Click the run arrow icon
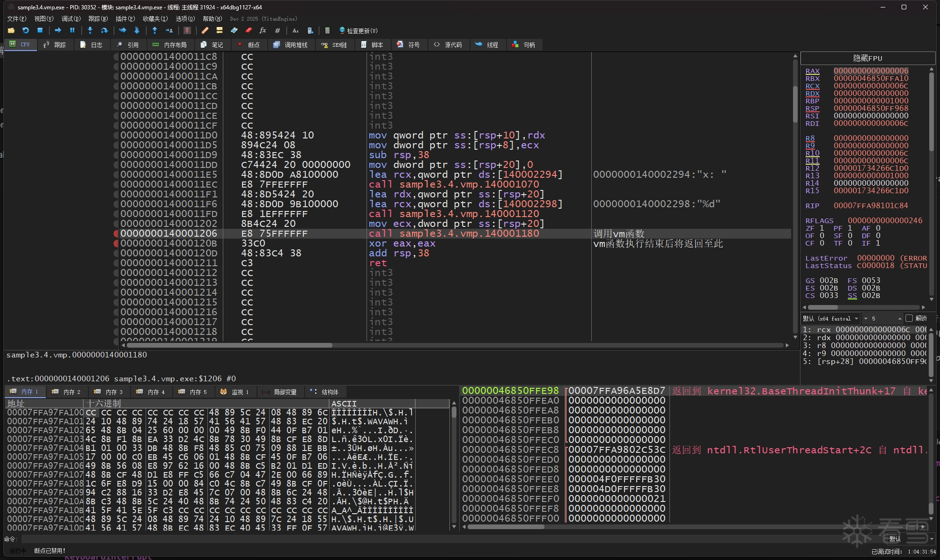The height and width of the screenshot is (560, 940). click(x=58, y=30)
